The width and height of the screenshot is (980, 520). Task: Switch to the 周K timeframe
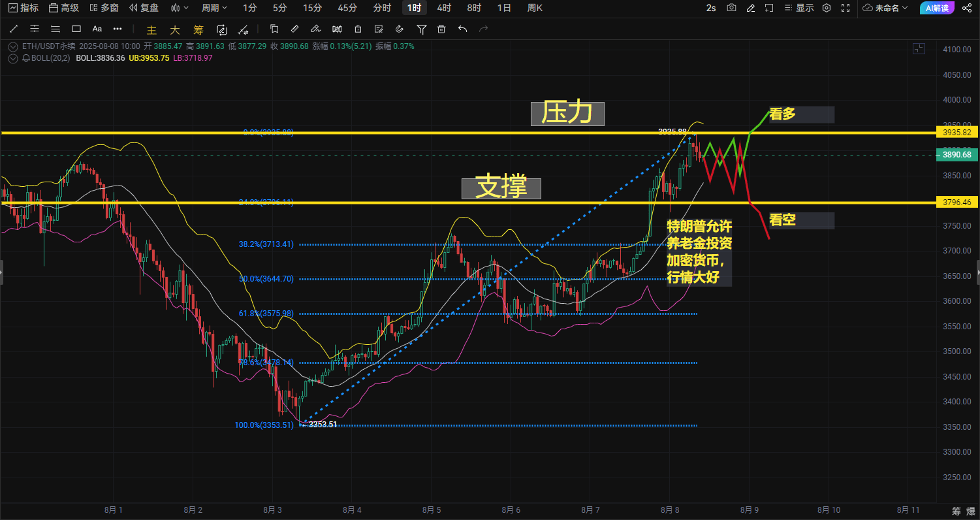point(535,8)
